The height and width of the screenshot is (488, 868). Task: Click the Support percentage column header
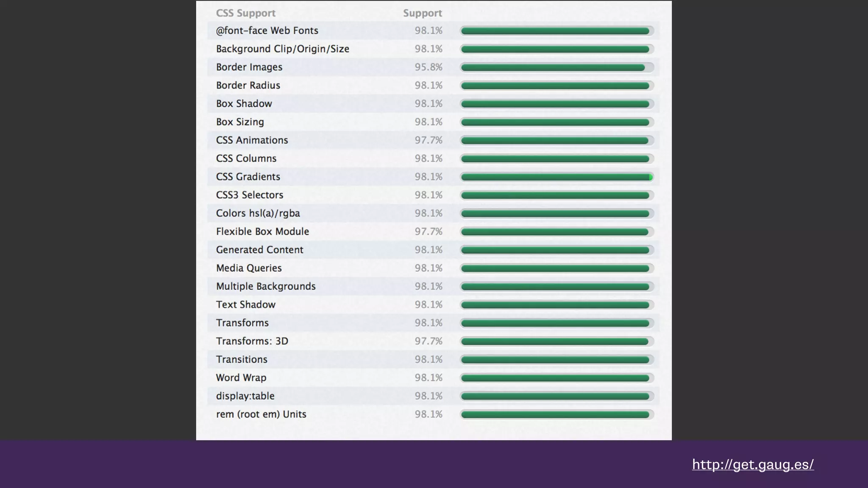[x=422, y=13]
